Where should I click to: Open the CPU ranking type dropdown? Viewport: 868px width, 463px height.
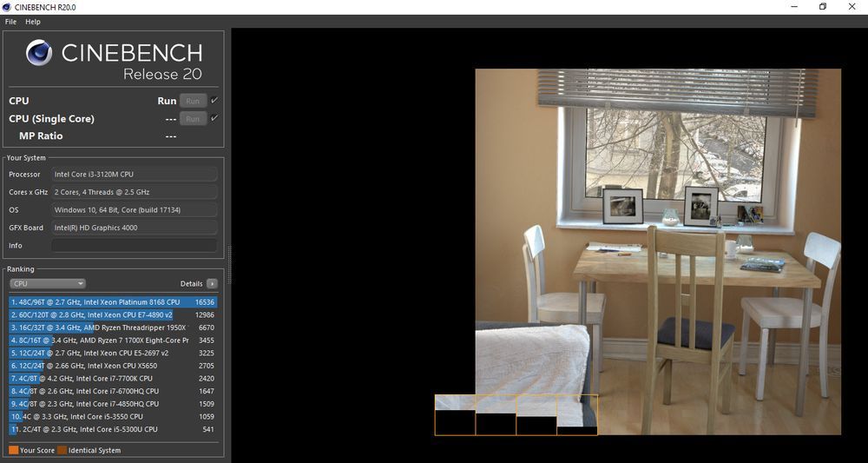48,283
